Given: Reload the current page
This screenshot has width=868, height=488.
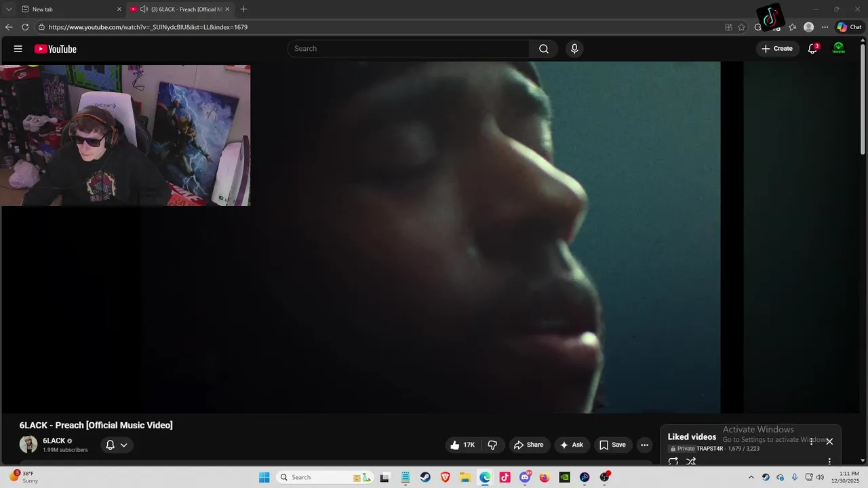Looking at the screenshot, I should [25, 27].
